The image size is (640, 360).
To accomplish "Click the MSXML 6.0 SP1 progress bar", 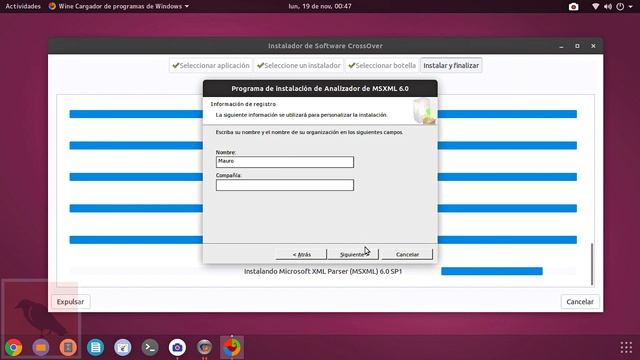I will coord(492,271).
